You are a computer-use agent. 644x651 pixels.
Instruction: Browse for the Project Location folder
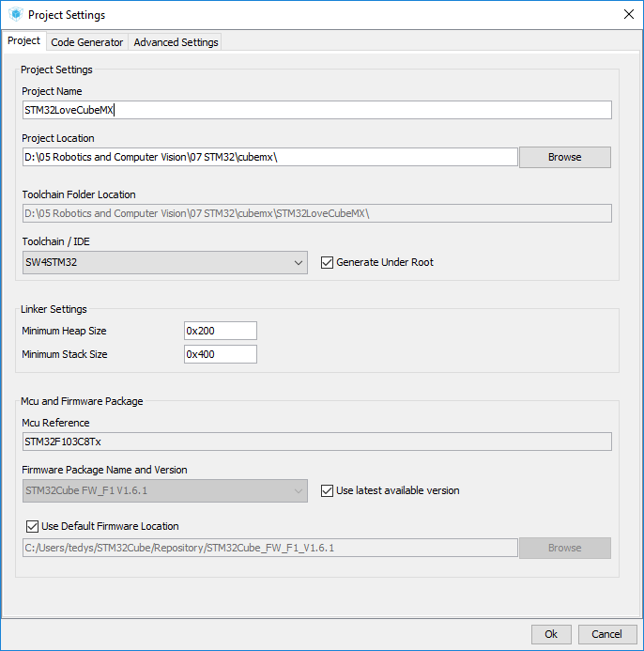coord(565,158)
